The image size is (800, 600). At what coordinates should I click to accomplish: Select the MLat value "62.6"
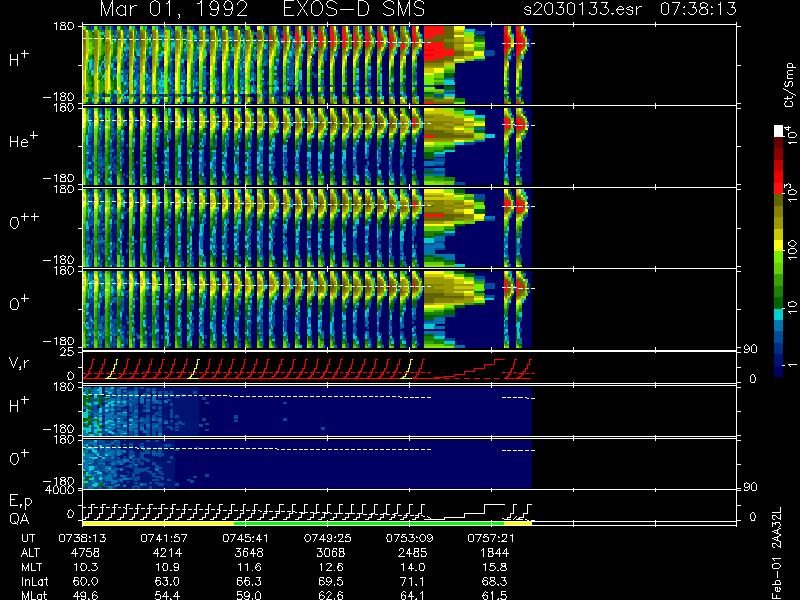331,595
